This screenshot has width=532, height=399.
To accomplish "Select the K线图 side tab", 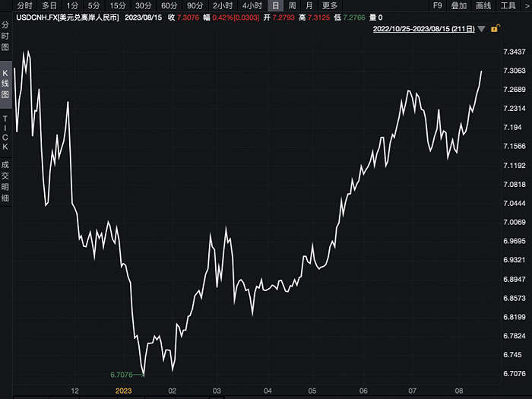I will pyautogui.click(x=5, y=84).
